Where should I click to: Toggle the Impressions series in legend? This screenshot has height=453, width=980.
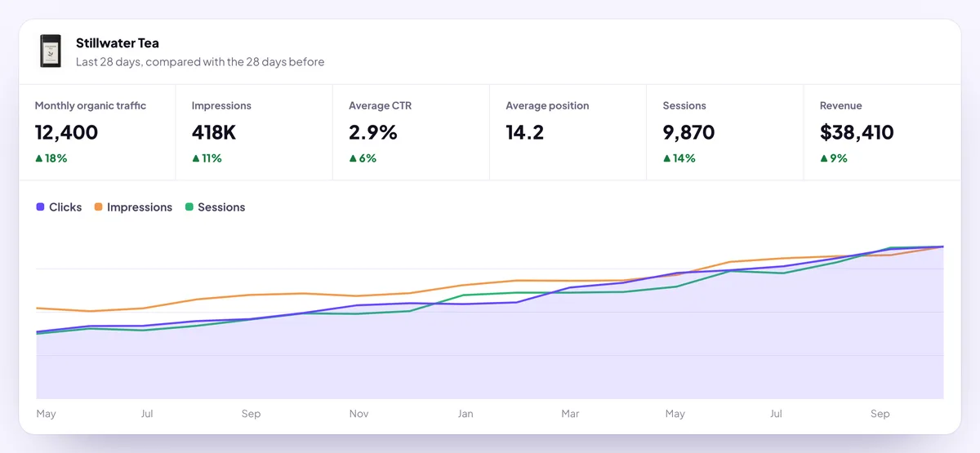(133, 207)
